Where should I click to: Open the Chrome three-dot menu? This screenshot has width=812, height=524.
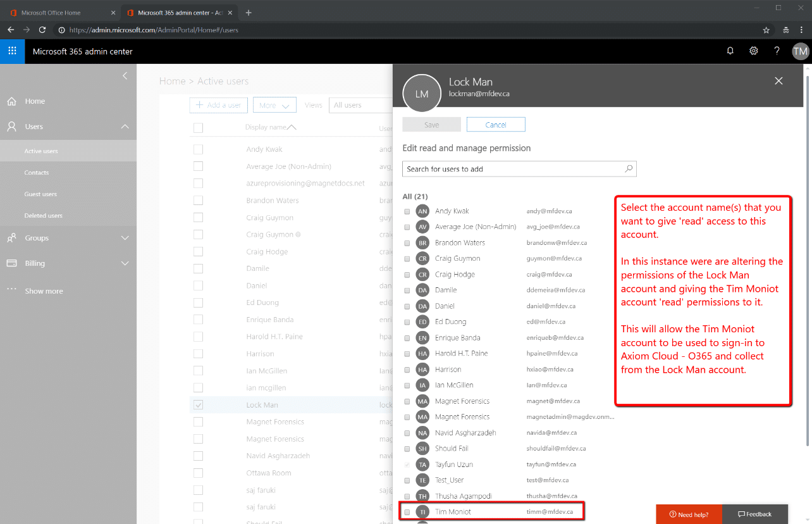[x=802, y=30]
